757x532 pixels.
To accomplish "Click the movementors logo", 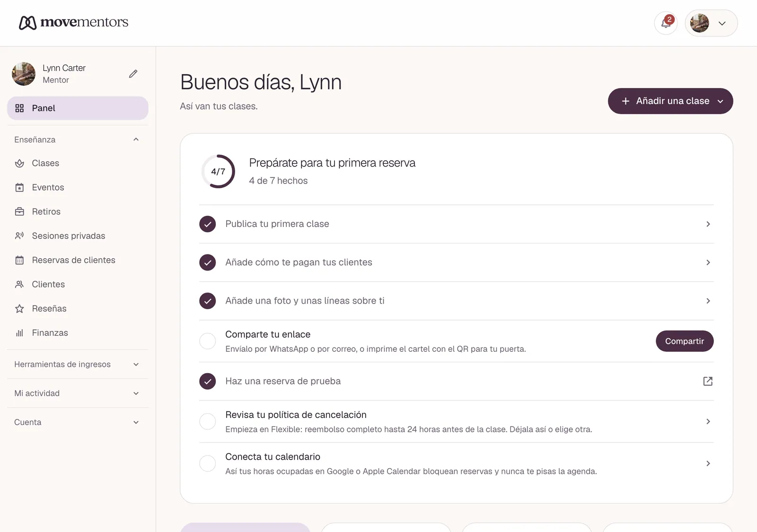I will pos(73,22).
